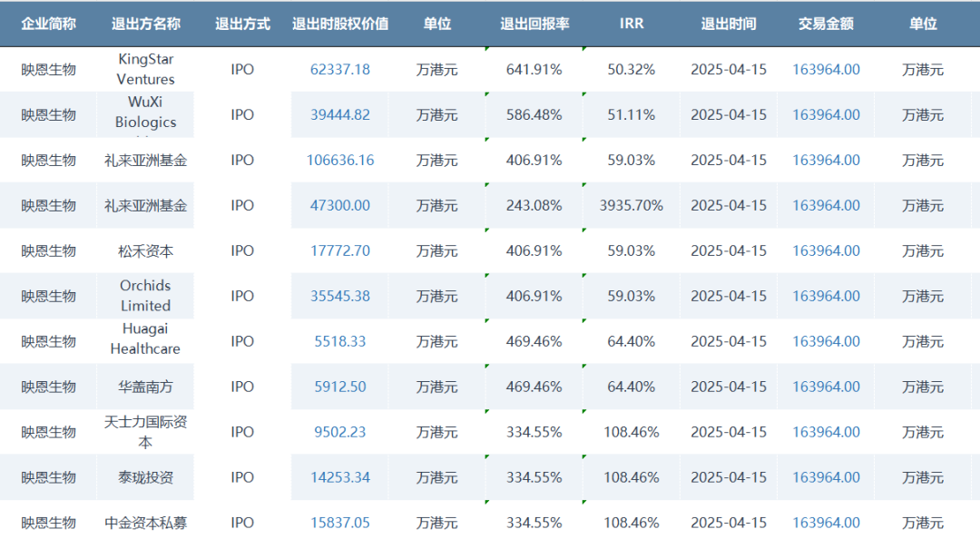980x539 pixels.
Task: Open the 39444.82 equity value link
Action: (340, 115)
